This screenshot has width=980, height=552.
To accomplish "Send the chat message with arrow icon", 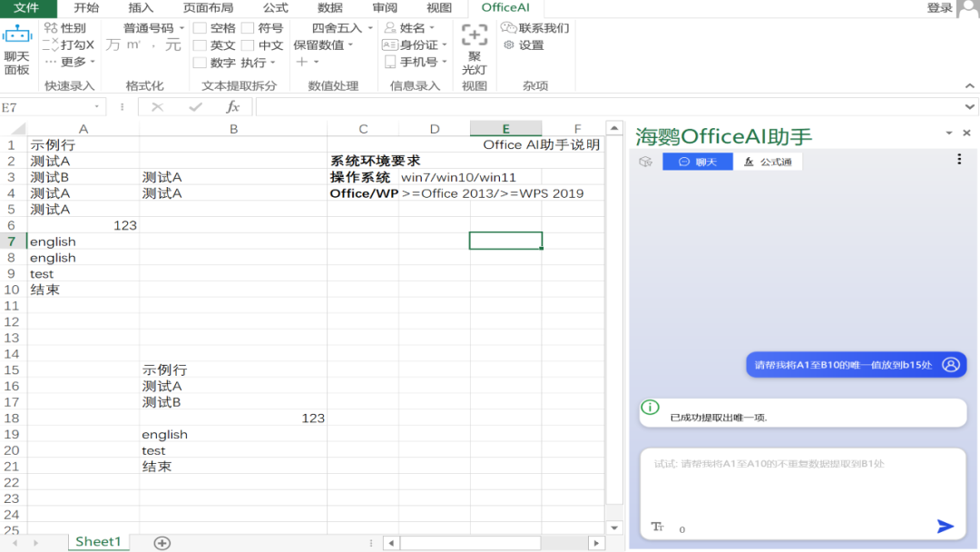I will click(x=945, y=527).
